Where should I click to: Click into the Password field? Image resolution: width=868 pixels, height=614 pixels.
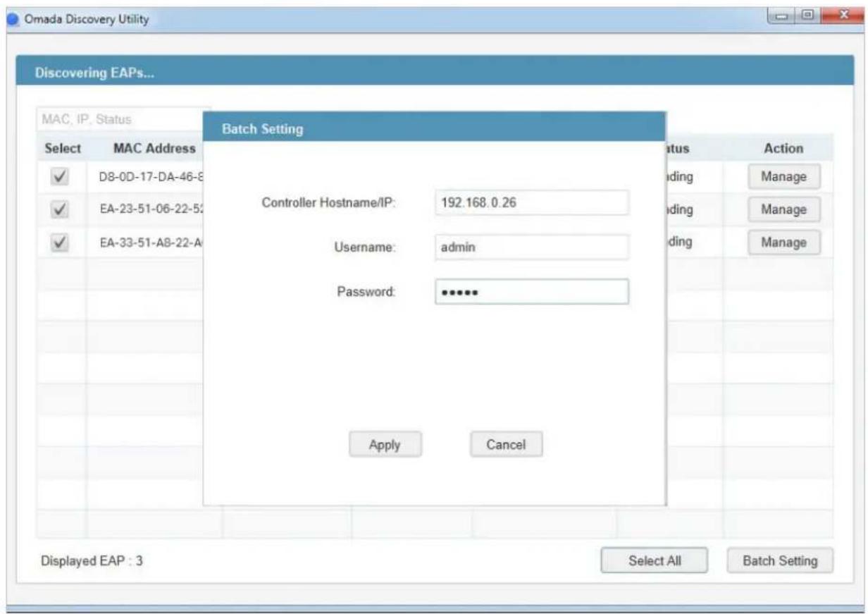531,291
